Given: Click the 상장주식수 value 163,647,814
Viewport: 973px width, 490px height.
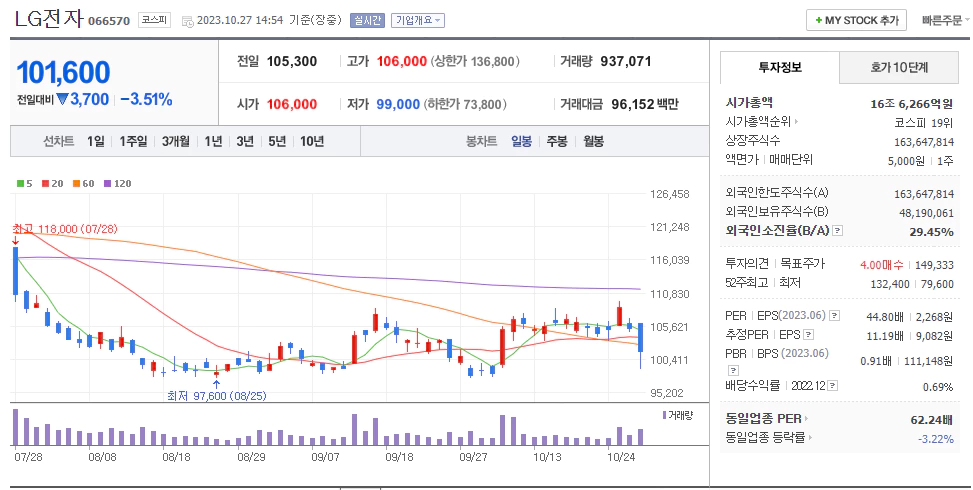Looking at the screenshot, I should [x=924, y=142].
